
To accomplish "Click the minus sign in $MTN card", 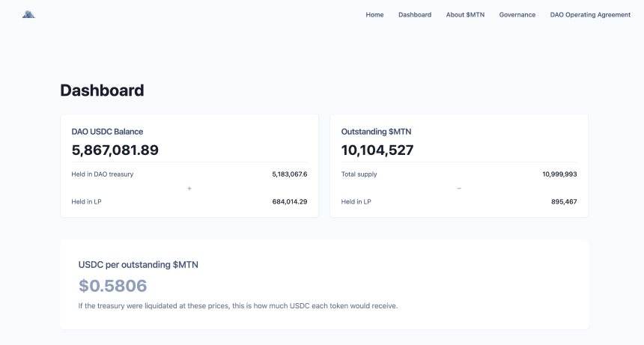I will click(x=459, y=188).
